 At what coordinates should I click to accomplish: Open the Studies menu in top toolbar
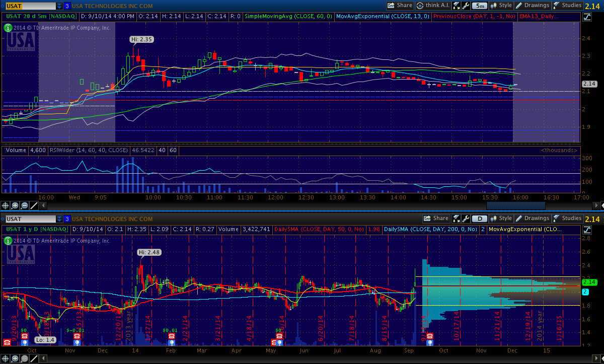pyautogui.click(x=567, y=6)
